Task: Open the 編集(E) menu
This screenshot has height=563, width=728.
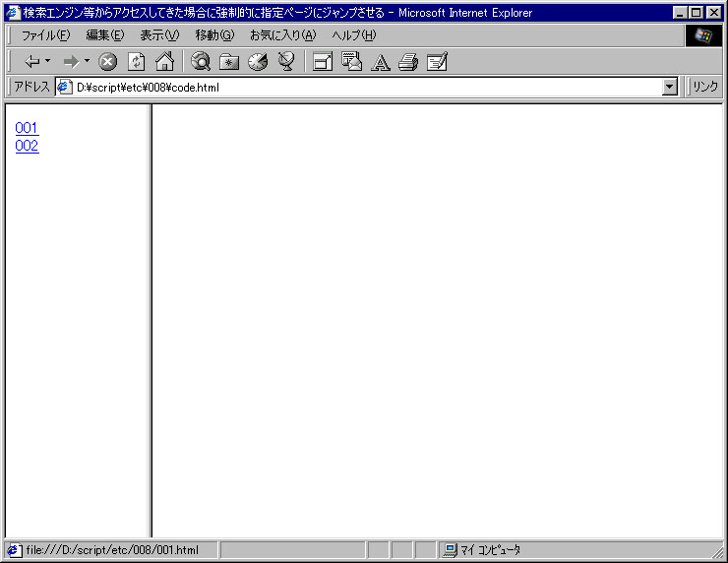Action: 105,35
